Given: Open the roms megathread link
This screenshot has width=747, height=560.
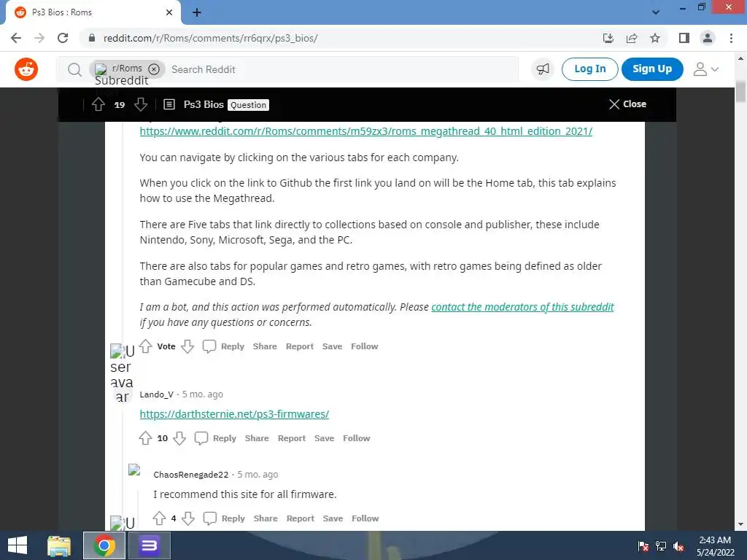Looking at the screenshot, I should pos(366,131).
